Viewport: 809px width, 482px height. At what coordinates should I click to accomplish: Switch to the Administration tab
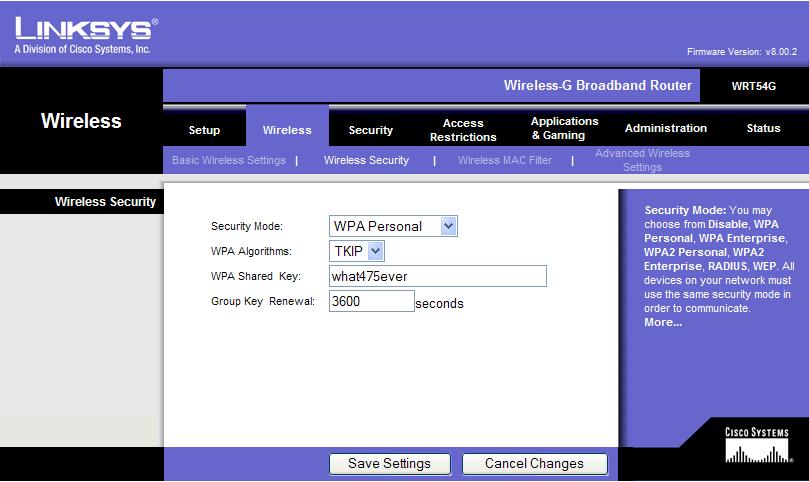[666, 128]
